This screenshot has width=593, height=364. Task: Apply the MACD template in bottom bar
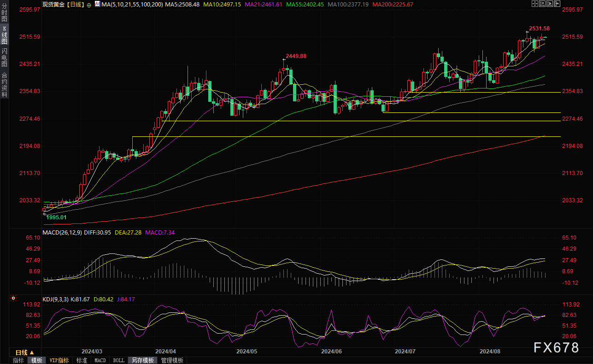[x=100, y=360]
